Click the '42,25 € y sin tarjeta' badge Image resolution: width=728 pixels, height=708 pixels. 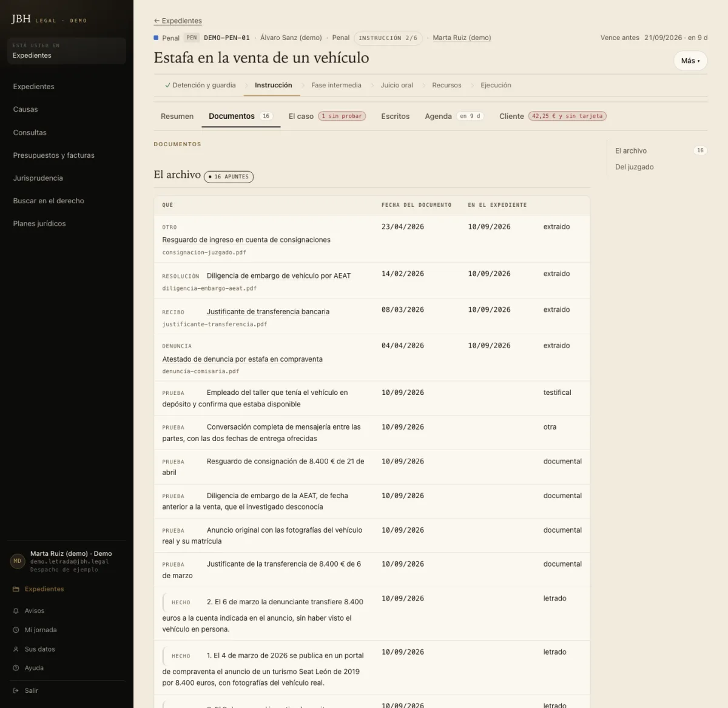[x=567, y=116]
